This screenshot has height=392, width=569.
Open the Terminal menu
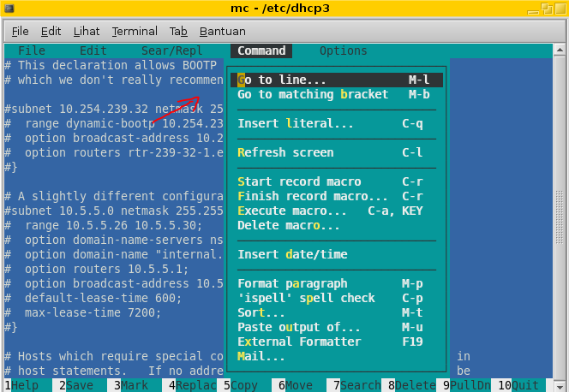[135, 32]
